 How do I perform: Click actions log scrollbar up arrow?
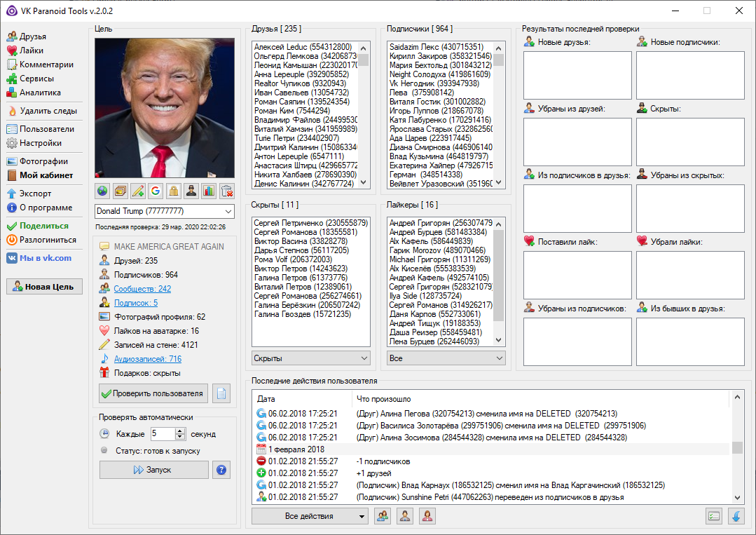(737, 397)
